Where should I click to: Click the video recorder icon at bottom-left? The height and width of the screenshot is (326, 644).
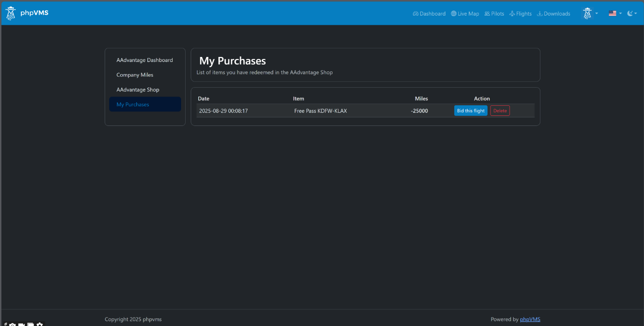coord(22,325)
